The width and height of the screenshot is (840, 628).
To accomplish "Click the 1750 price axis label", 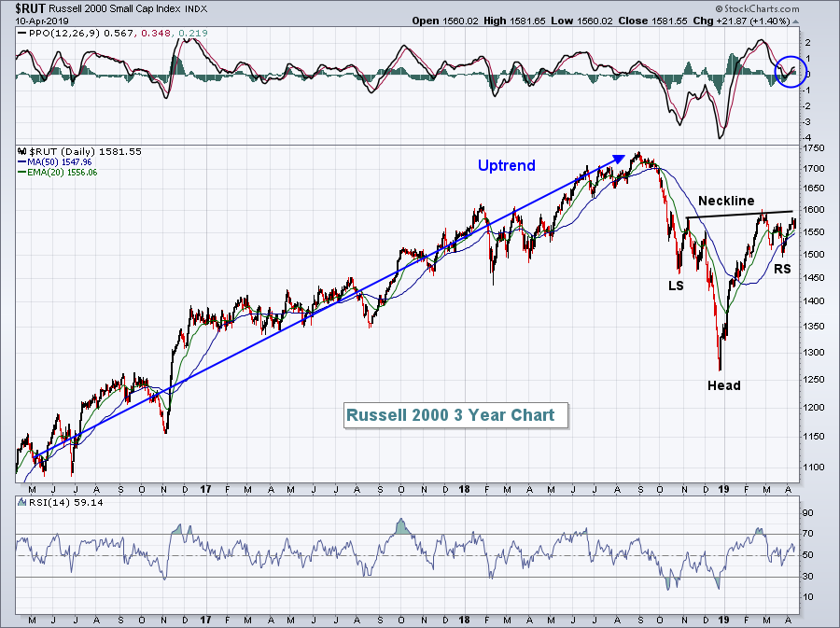I will 814,147.
